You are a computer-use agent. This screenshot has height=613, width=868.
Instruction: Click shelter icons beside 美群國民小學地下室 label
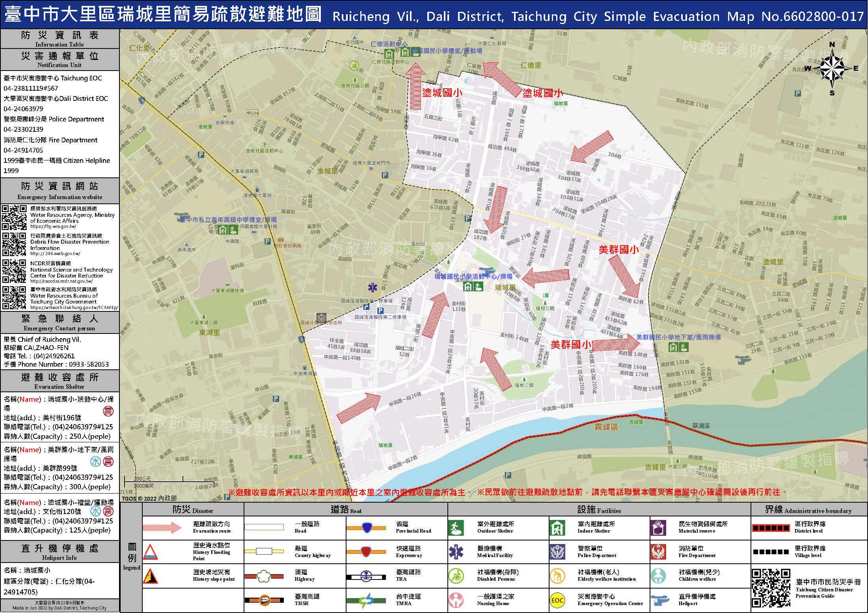click(x=678, y=347)
